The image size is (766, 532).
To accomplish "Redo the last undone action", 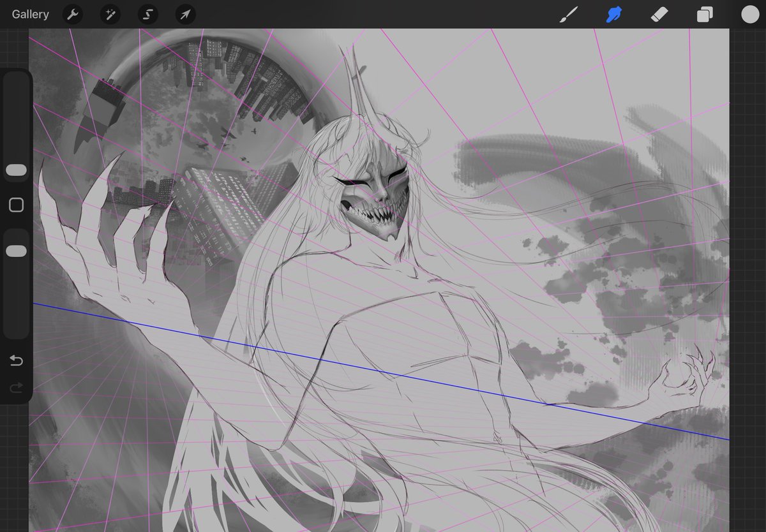I will coord(16,387).
